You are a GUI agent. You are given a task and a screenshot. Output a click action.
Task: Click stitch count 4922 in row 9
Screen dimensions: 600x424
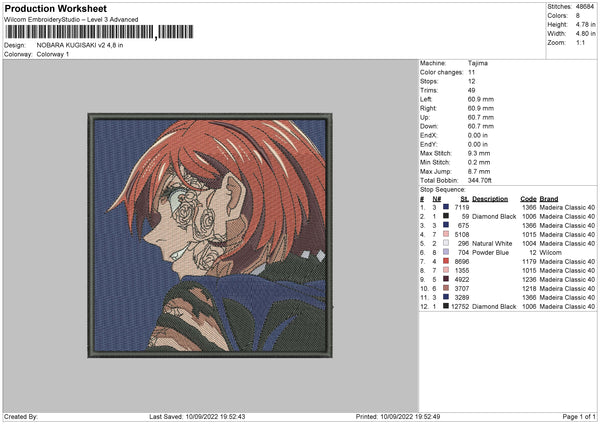462,279
